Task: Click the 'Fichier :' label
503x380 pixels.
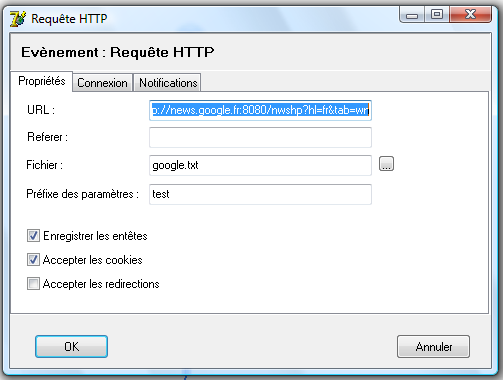Action: click(x=45, y=165)
